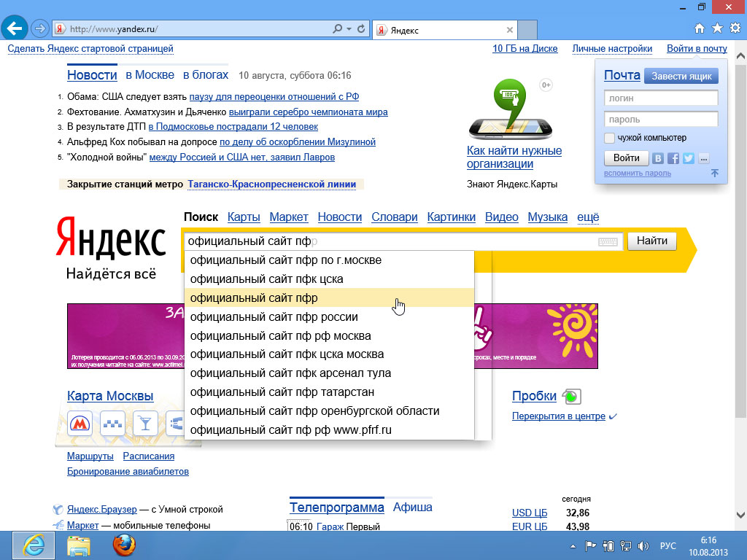Screen dimensions: 747x560
Task: Select suggestion 'официальный сайт пфк арсенал тула'
Action: tap(329, 373)
